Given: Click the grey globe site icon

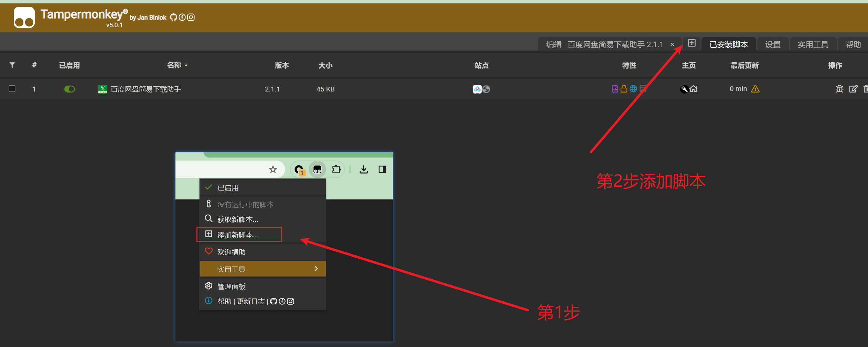Looking at the screenshot, I should (486, 89).
